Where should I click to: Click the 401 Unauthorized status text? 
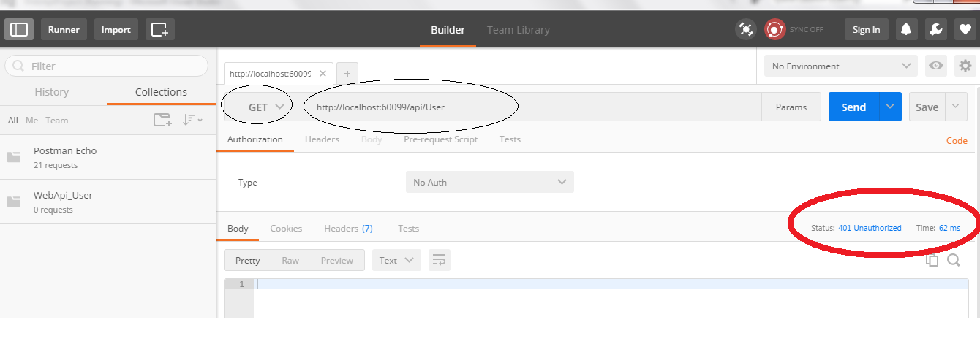pyautogui.click(x=870, y=228)
